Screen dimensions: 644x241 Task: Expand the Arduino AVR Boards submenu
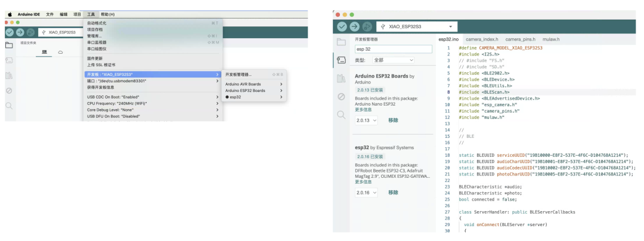coord(254,84)
